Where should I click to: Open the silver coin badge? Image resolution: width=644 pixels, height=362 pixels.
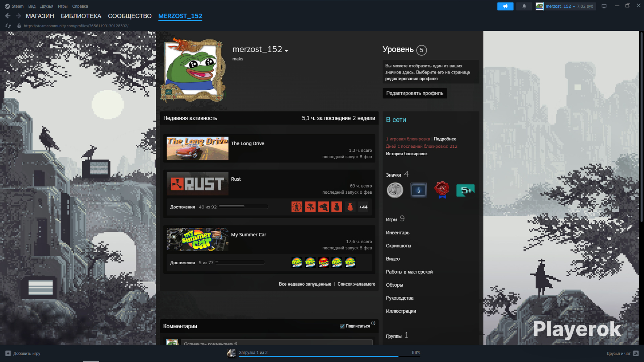(x=395, y=190)
